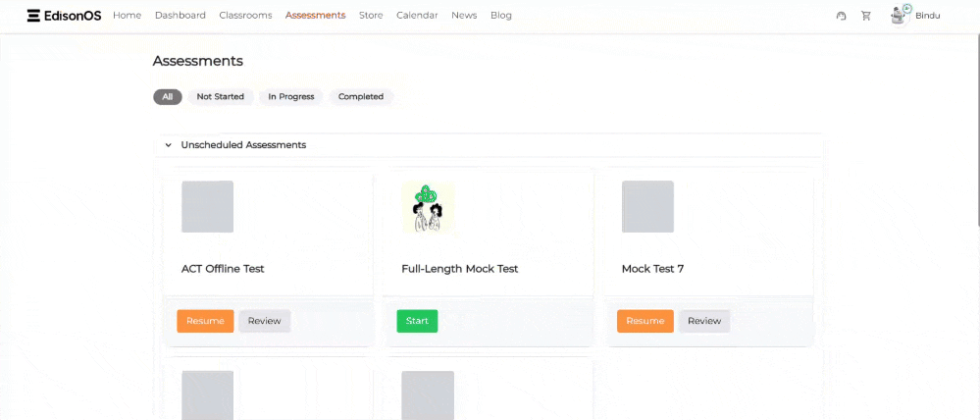Resume the ACT Offline Test

(x=205, y=321)
